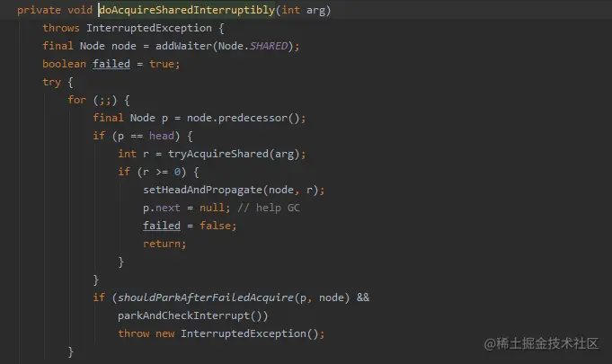
Task: Click the 'boolean' keyword
Action: 65,64
